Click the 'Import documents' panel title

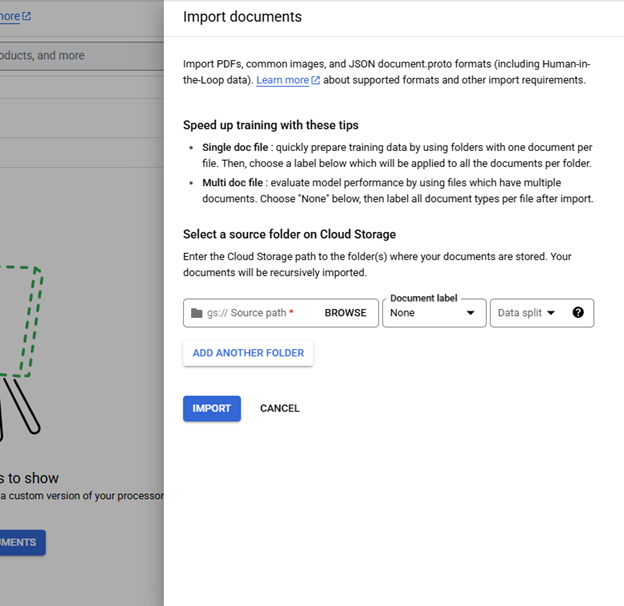pyautogui.click(x=242, y=17)
